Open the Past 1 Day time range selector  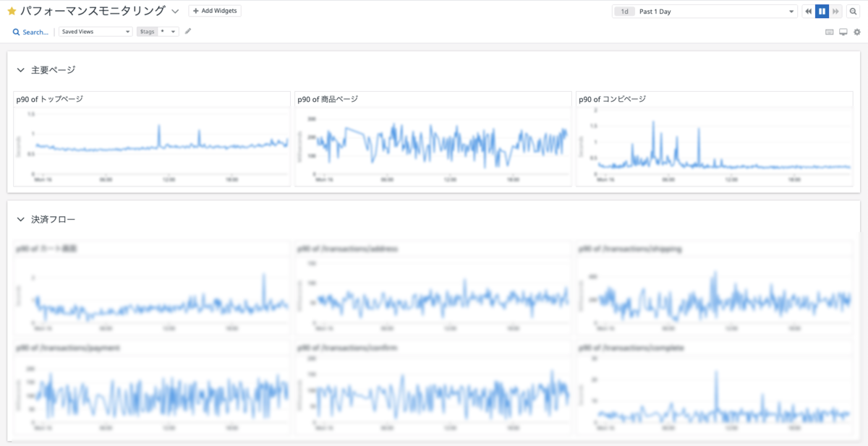tap(705, 12)
